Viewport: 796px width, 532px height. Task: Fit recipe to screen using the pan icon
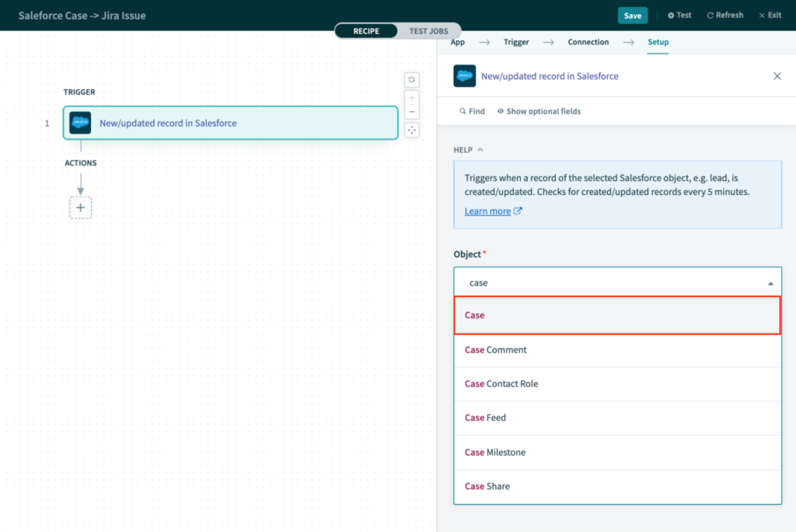click(x=410, y=130)
